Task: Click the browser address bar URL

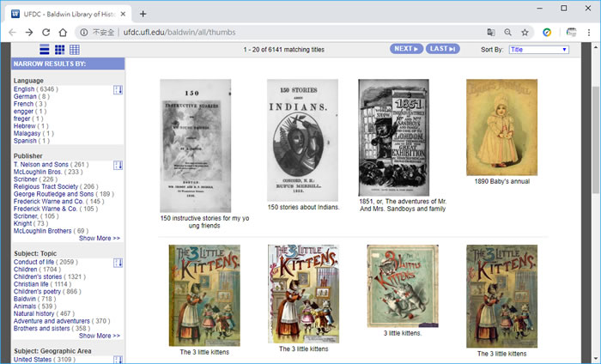Action: 179,32
